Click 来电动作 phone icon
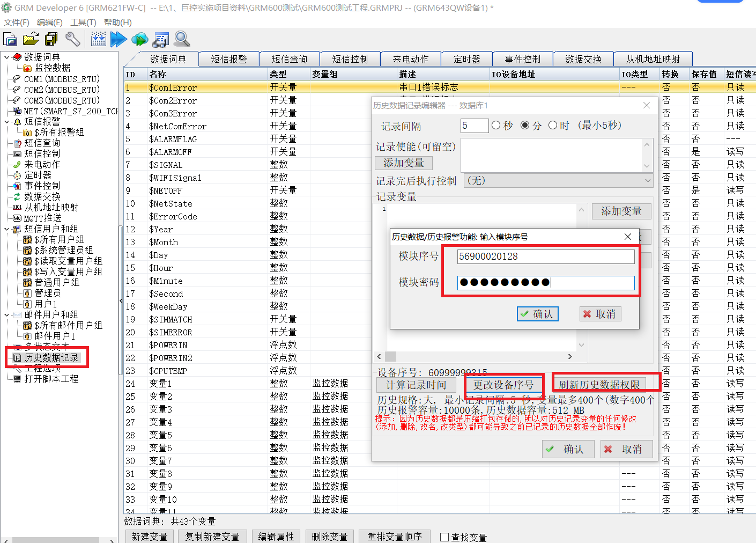756x543 pixels. tap(17, 165)
